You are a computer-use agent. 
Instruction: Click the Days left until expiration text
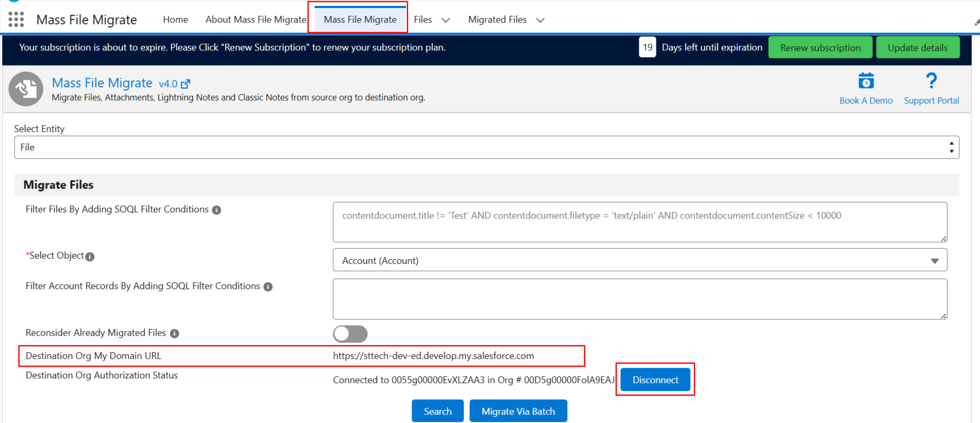[712, 47]
